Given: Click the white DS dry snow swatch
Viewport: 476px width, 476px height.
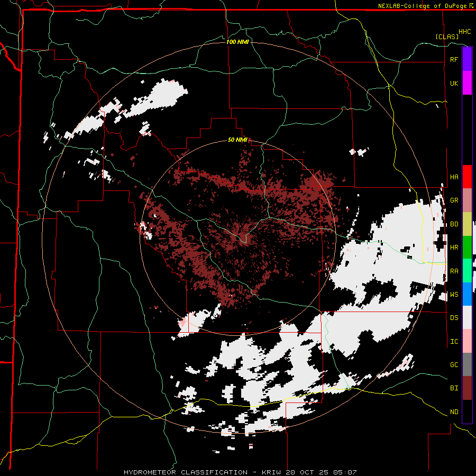Looking at the screenshot, I should [467, 317].
